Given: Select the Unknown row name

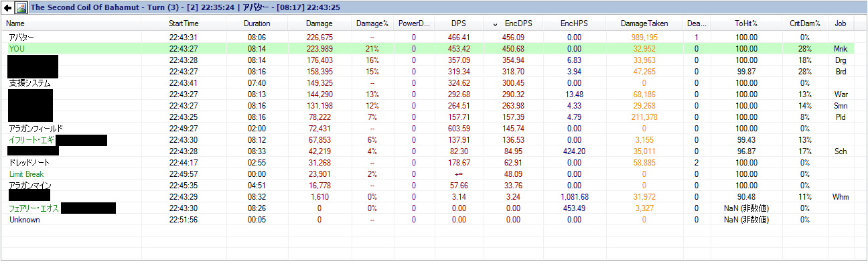Looking at the screenshot, I should 24,220.
